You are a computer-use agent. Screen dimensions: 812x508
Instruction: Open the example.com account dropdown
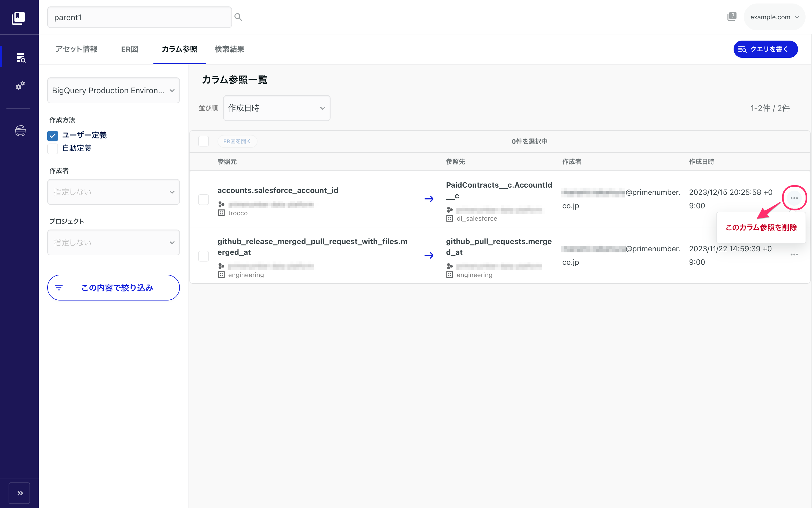pyautogui.click(x=774, y=17)
